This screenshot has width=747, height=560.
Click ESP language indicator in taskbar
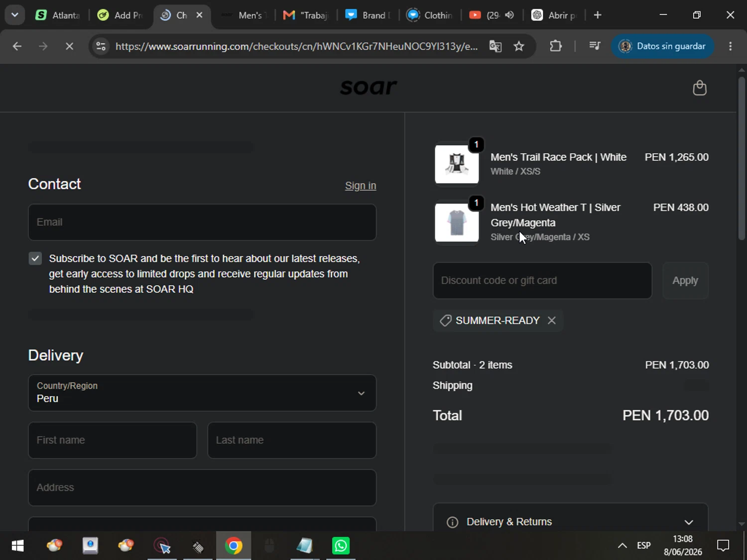coord(644,546)
